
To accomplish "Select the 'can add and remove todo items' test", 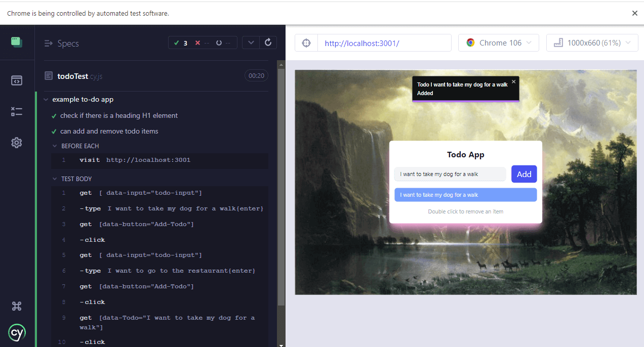I will [x=109, y=132].
